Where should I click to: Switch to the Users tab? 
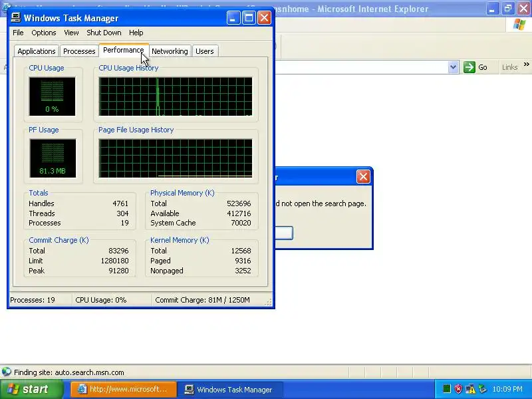pyautogui.click(x=205, y=51)
